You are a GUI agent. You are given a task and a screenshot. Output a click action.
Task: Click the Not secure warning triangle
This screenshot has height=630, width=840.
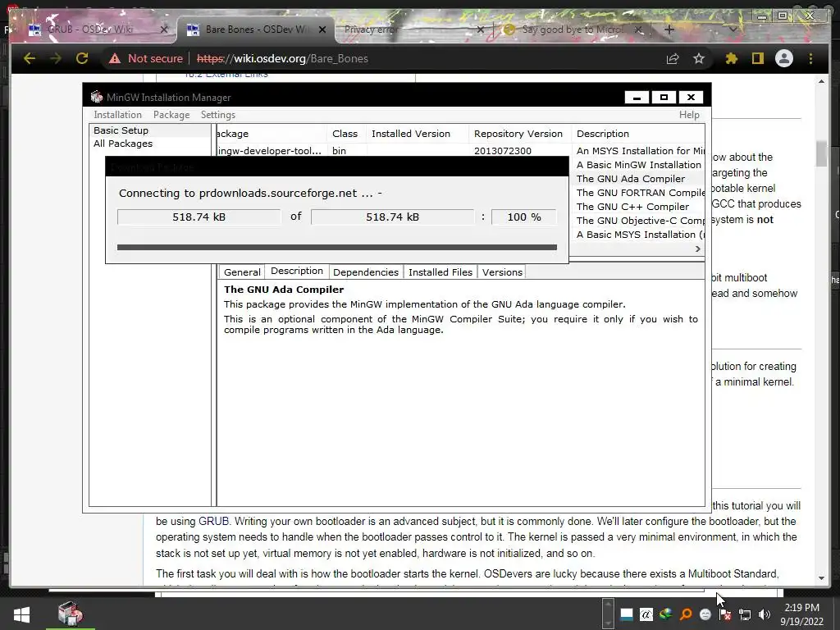(x=115, y=58)
